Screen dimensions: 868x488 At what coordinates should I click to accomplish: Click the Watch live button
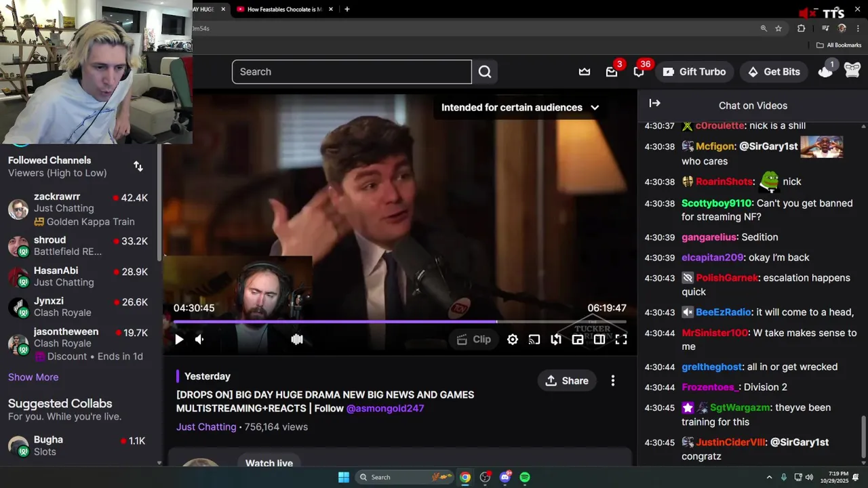tap(269, 463)
